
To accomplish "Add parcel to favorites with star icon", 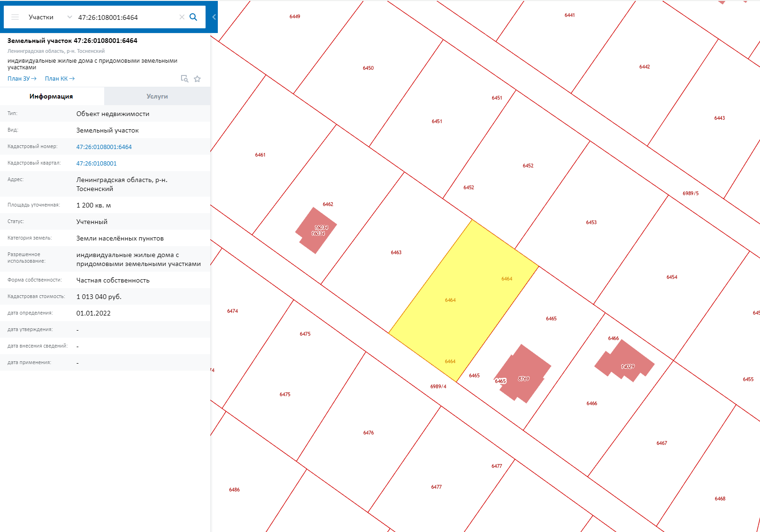I will coord(198,79).
